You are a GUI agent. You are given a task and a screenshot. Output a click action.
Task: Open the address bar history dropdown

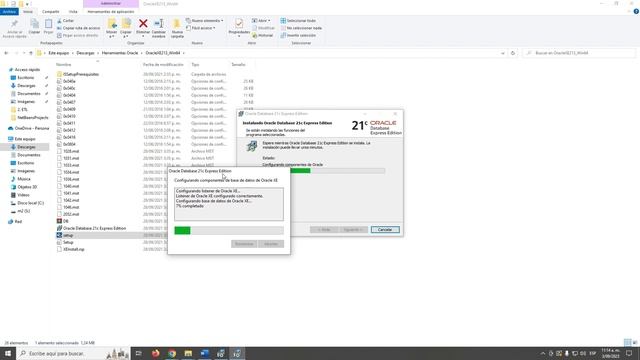coord(503,53)
